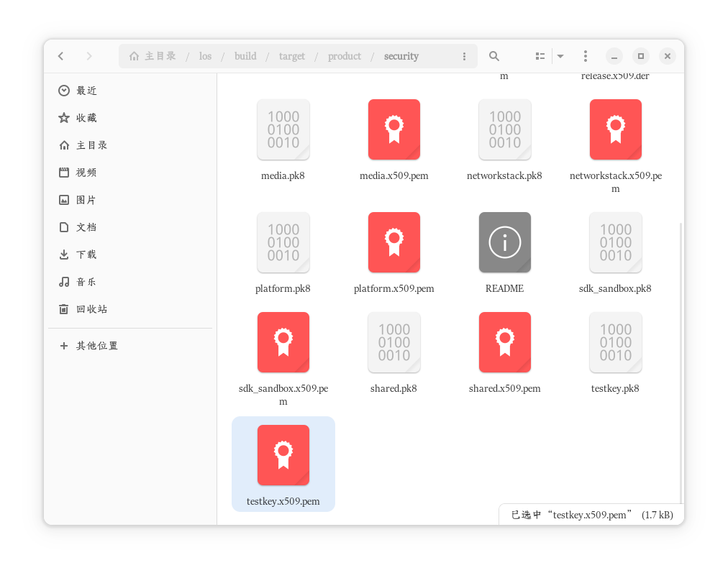Open the main menu (three dots)
This screenshot has height=573, width=728.
tap(586, 56)
